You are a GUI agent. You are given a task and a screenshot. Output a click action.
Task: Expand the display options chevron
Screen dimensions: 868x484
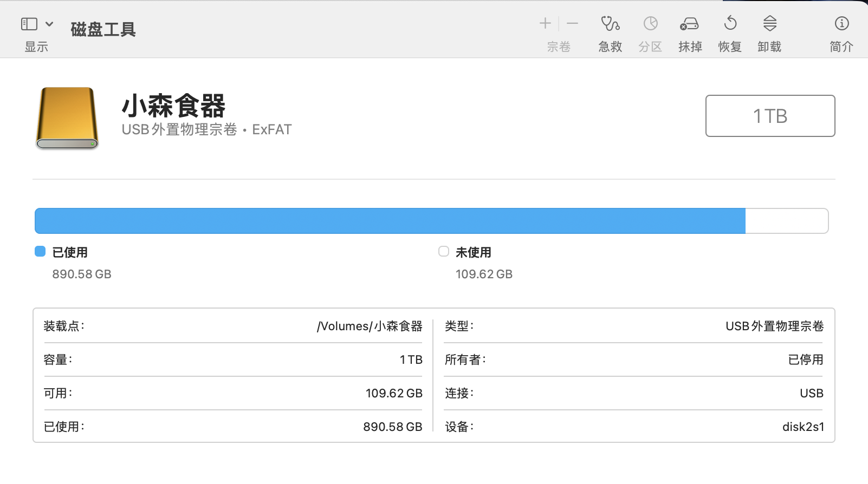pos(49,24)
